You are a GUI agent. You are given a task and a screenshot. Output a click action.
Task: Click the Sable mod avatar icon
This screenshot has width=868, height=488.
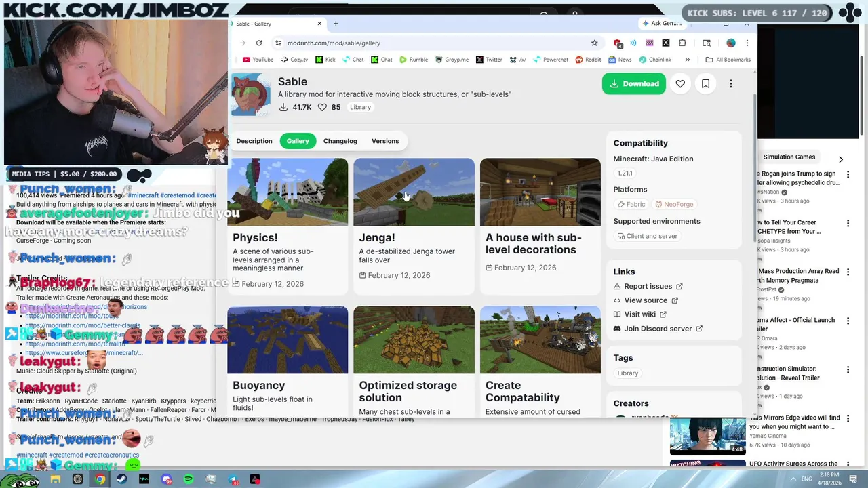251,94
